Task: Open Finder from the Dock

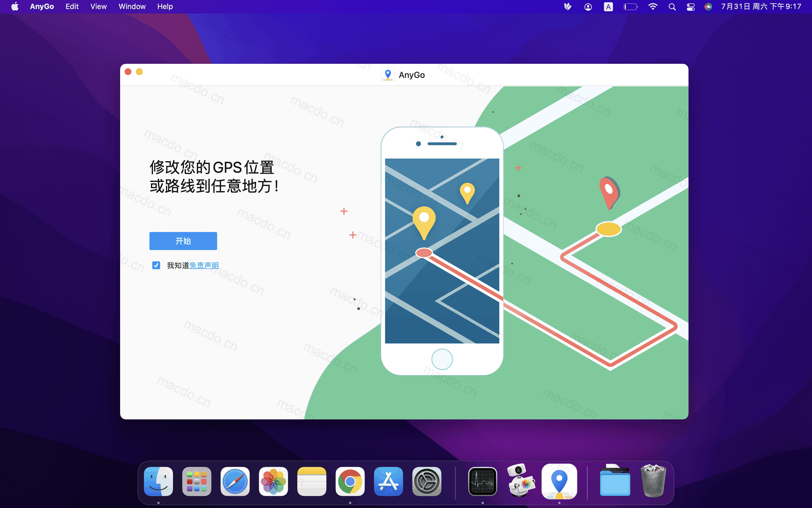Action: [158, 481]
